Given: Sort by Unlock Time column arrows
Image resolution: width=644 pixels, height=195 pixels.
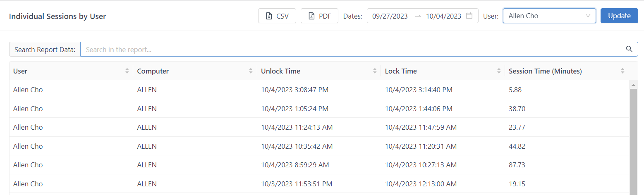Looking at the screenshot, I should pyautogui.click(x=375, y=71).
